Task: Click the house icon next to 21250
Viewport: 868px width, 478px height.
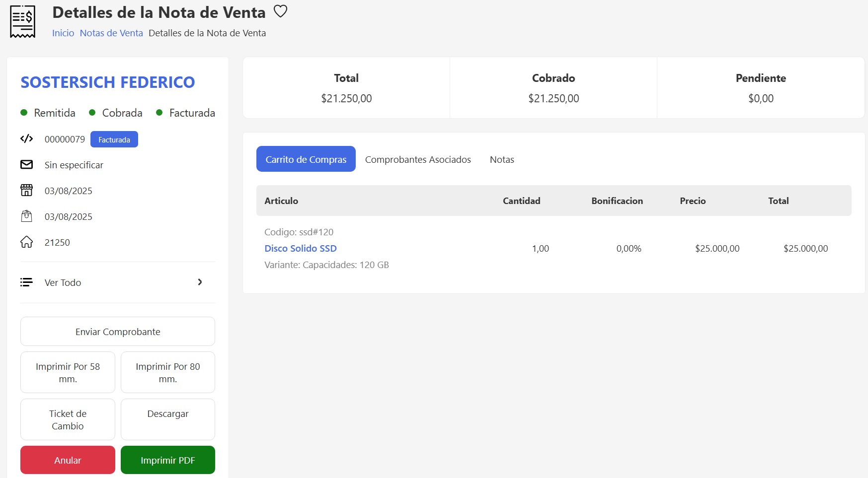Action: [x=27, y=242]
